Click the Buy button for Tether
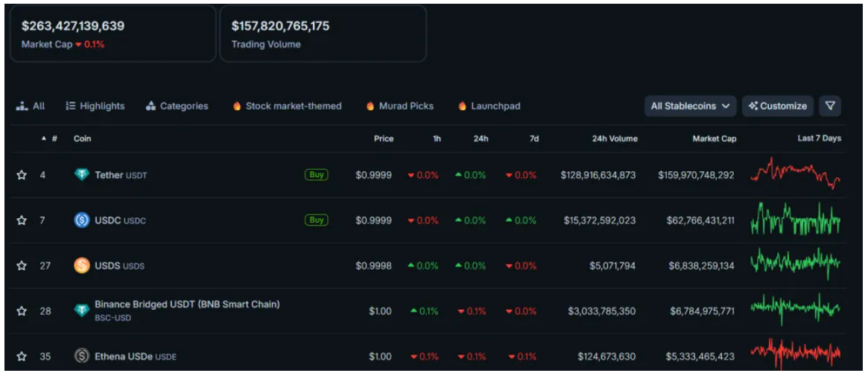The image size is (868, 376). [x=316, y=175]
